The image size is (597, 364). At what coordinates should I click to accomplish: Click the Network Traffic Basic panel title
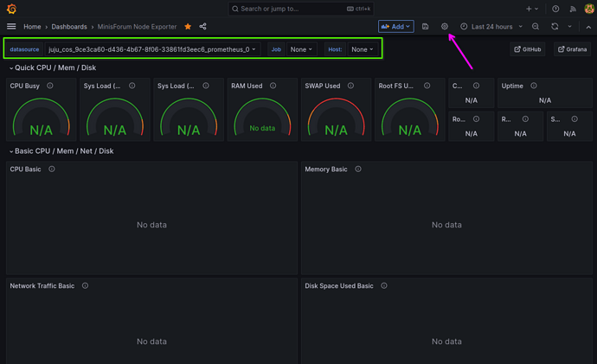tap(42, 286)
